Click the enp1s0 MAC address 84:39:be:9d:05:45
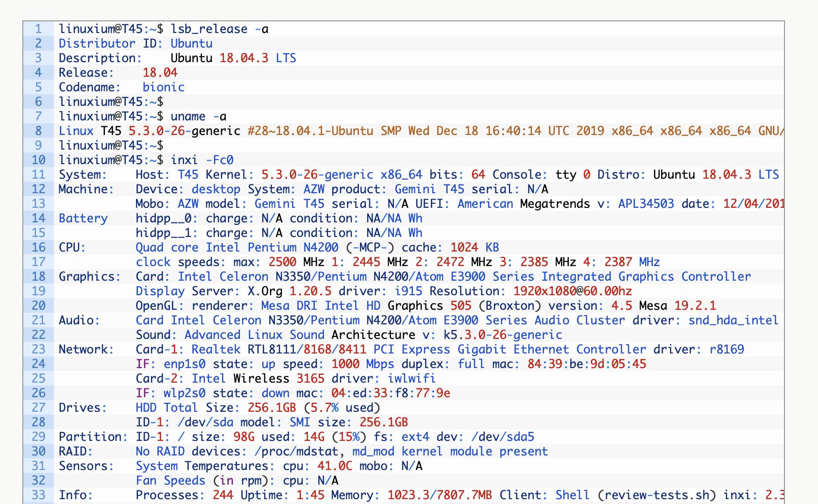Image resolution: width=818 pixels, height=504 pixels. 587,364
